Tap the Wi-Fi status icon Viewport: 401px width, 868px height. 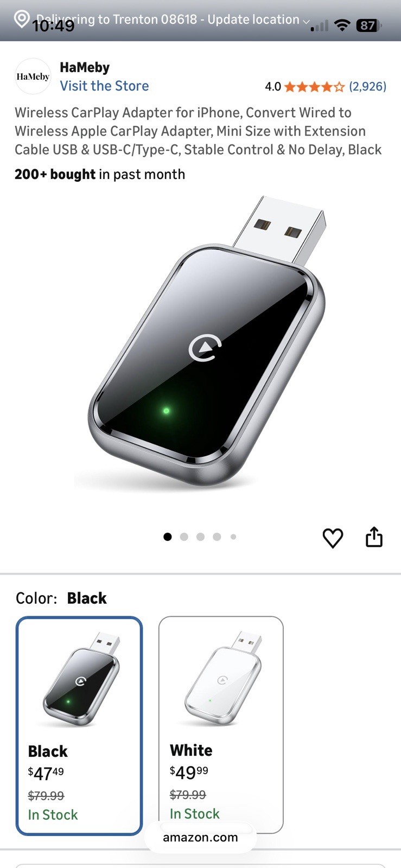(342, 25)
